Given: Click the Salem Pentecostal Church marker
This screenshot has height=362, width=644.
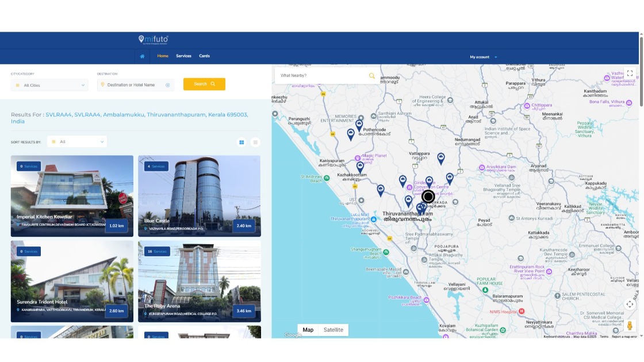Looking at the screenshot, I should pyautogui.click(x=557, y=295).
